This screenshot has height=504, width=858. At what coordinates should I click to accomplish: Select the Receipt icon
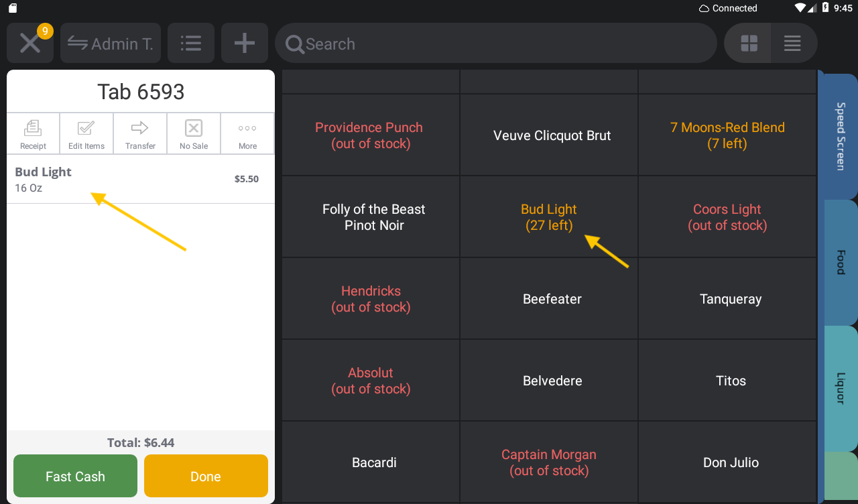(33, 133)
